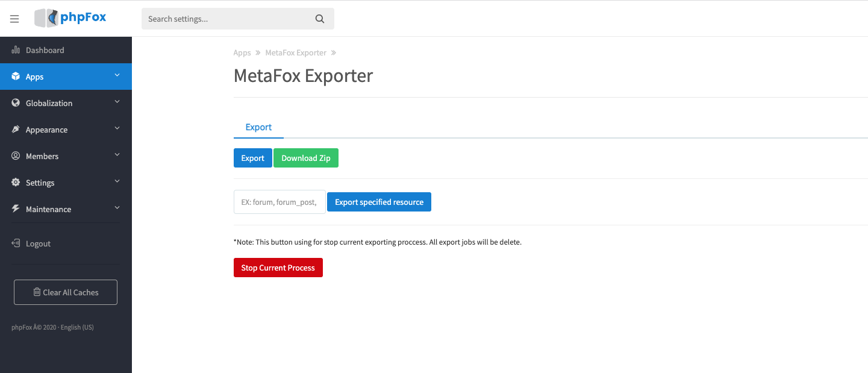868x373 pixels.
Task: Click the MetaFox Exporter page heading
Action: (x=303, y=75)
